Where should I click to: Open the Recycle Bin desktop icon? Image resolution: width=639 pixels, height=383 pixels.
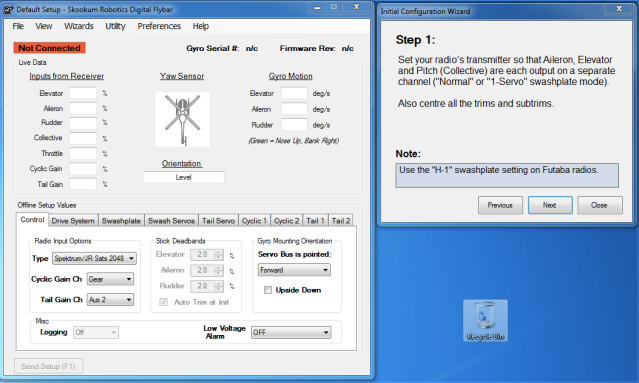click(485, 320)
